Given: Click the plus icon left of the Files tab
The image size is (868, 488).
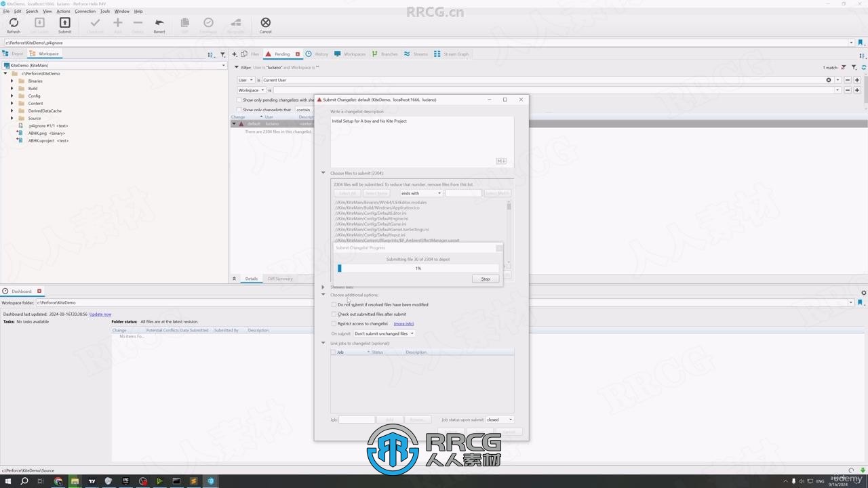Looking at the screenshot, I should 235,54.
